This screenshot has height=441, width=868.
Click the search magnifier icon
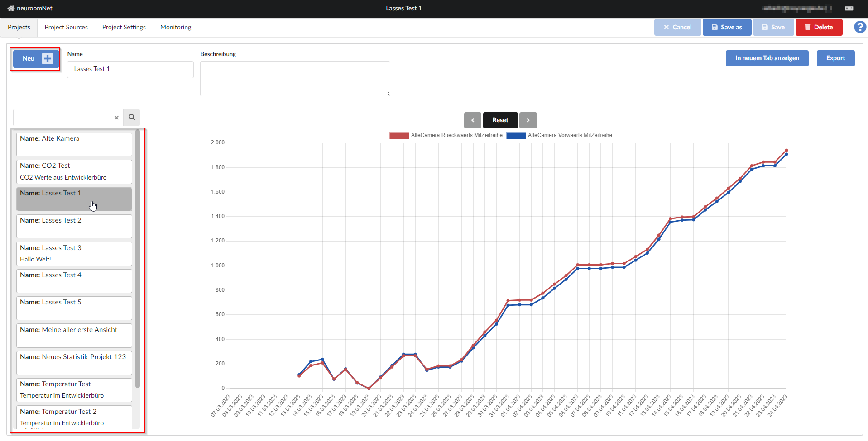tap(132, 118)
